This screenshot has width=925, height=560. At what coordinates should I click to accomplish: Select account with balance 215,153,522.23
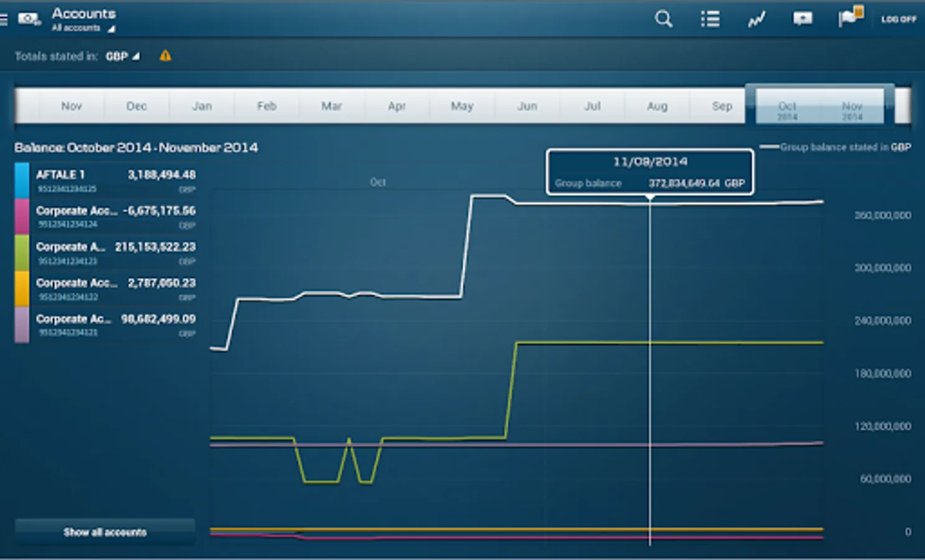105,253
